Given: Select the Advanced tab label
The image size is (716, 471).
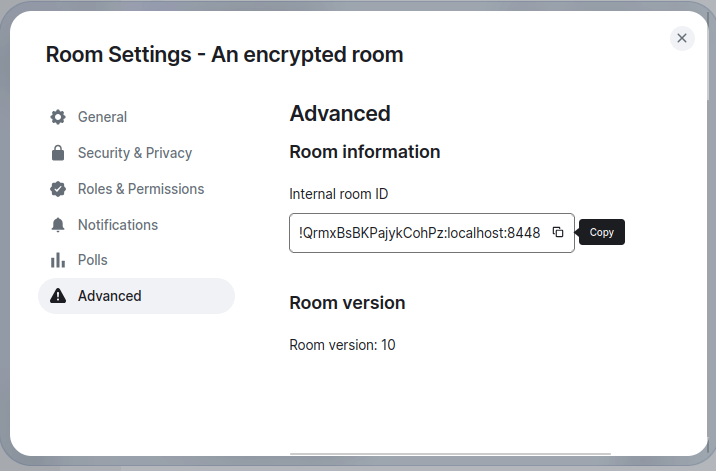Looking at the screenshot, I should tap(110, 296).
